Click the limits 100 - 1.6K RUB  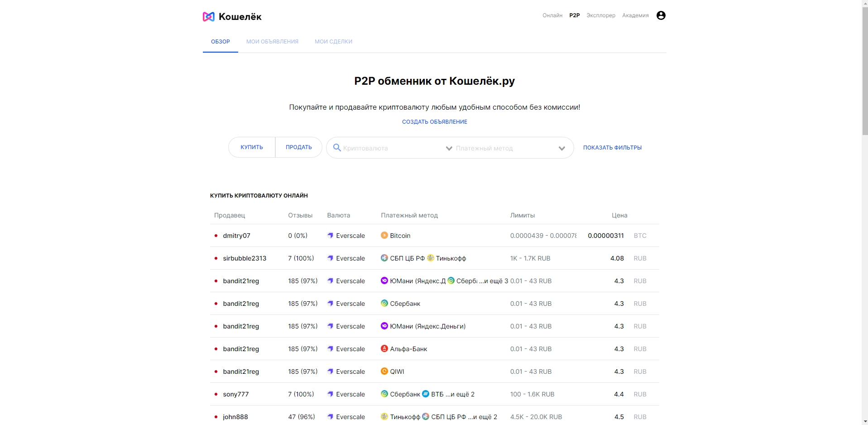[x=532, y=394]
